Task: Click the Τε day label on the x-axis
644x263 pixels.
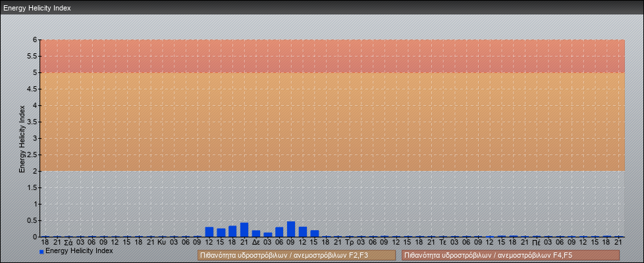Action: tap(443, 243)
